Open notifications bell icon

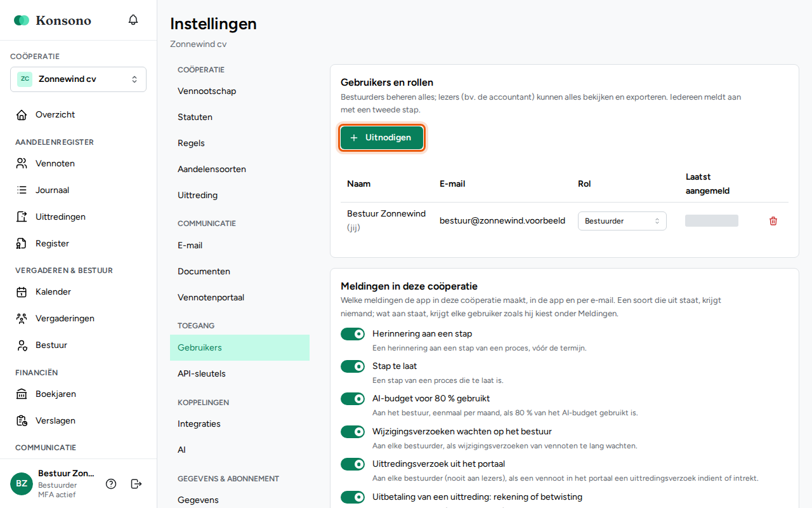coord(133,20)
